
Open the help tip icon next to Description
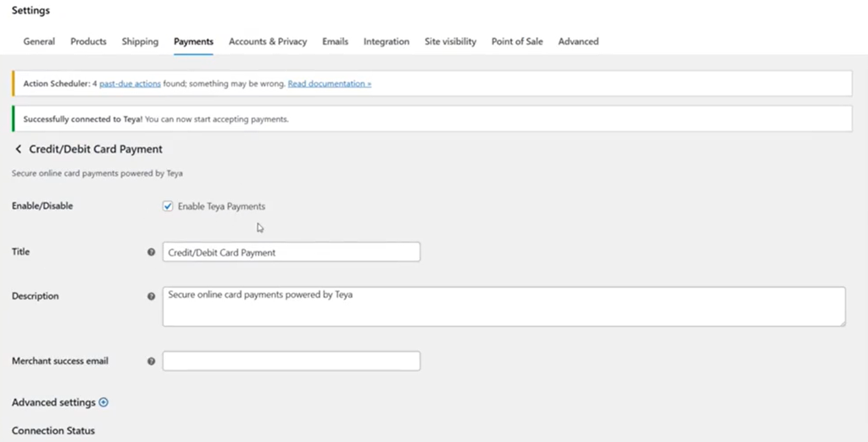151,296
